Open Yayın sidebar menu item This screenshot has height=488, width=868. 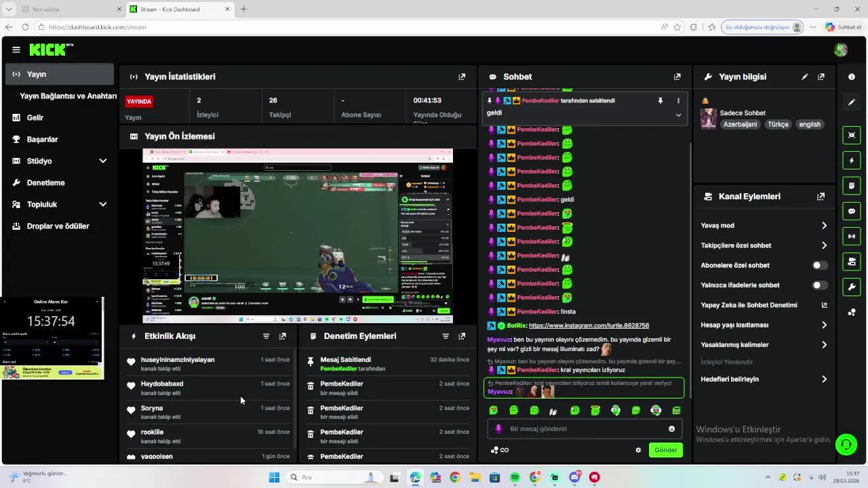click(x=60, y=74)
